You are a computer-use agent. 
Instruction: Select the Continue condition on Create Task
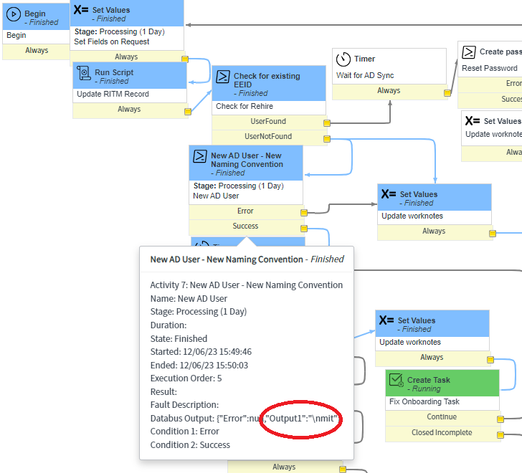click(x=442, y=417)
